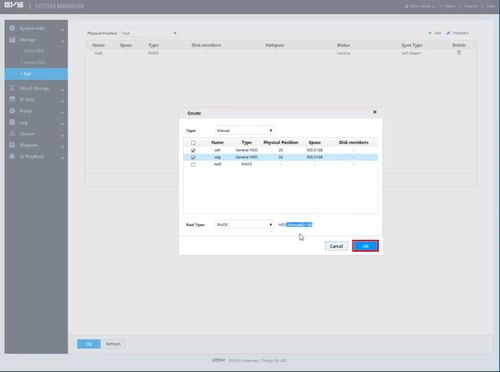500x372 pixels.
Task: Click the trash icon in Delete column
Action: (x=459, y=53)
